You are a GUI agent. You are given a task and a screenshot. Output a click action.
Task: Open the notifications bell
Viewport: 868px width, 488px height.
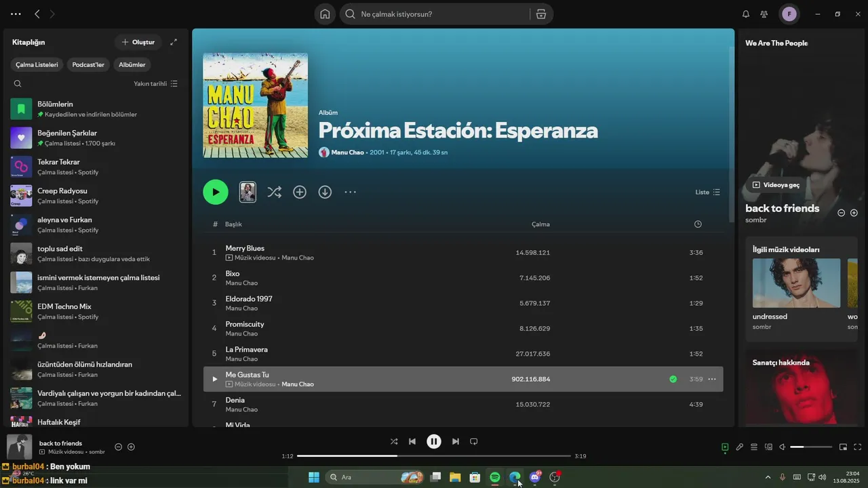pyautogui.click(x=746, y=14)
